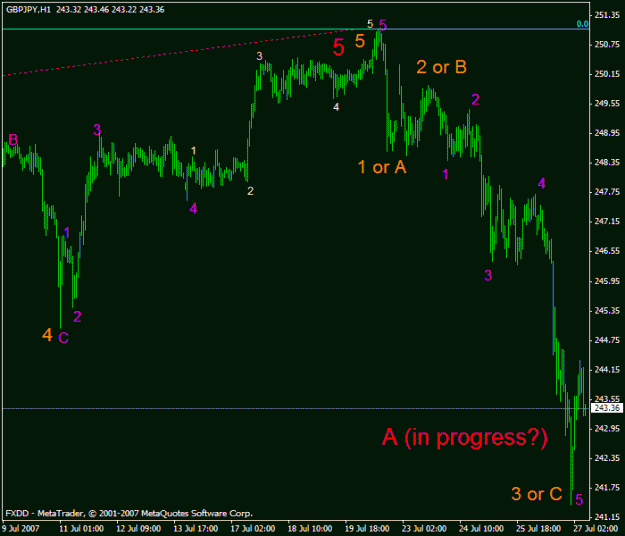Click the '17 Jul 02:00' time axis label
Screen dimensions: 625x536
pos(253,529)
